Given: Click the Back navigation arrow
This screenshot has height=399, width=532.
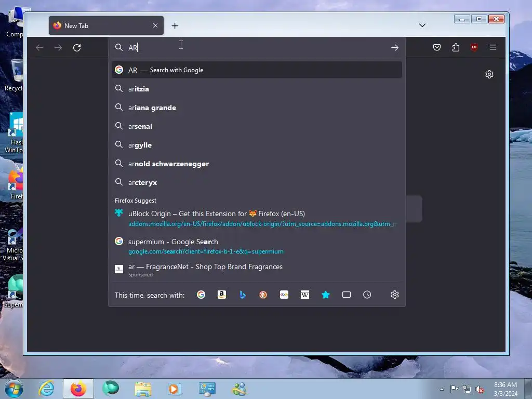Looking at the screenshot, I should (39, 47).
